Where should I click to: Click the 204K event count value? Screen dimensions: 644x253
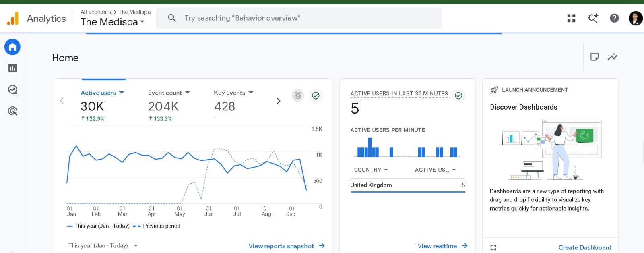(163, 106)
